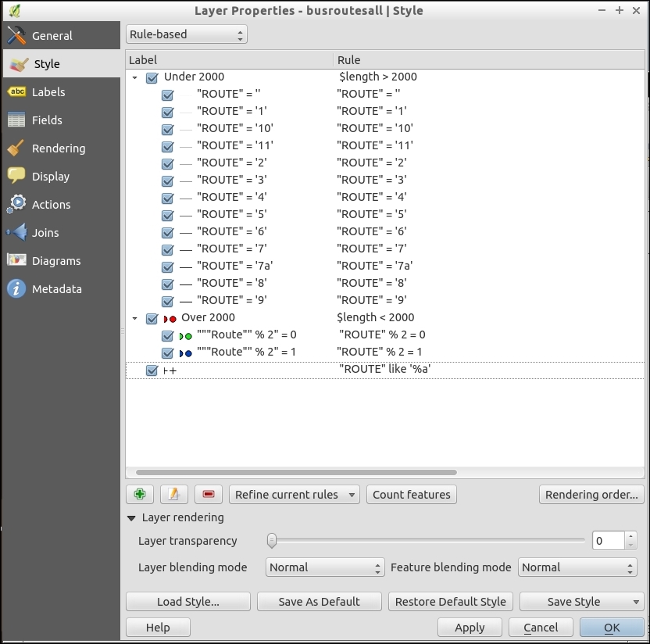Collapse the Over 2000 rule group
Image resolution: width=650 pixels, height=644 pixels.
point(134,318)
